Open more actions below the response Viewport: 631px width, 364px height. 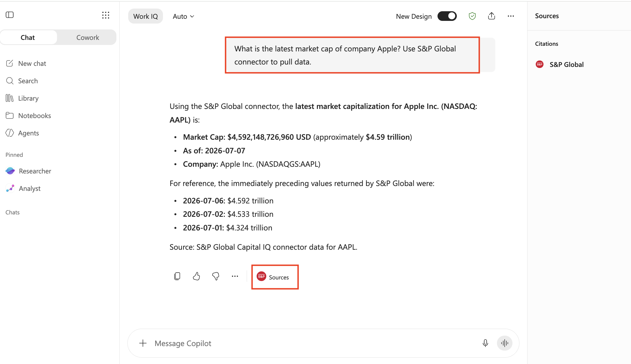(x=235, y=276)
